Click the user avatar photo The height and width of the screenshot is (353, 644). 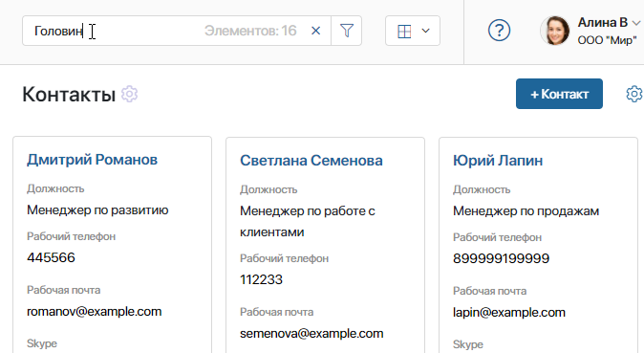(555, 31)
